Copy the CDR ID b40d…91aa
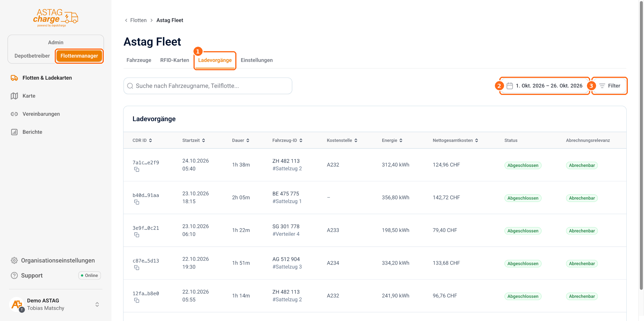644x321 pixels. pos(137,202)
